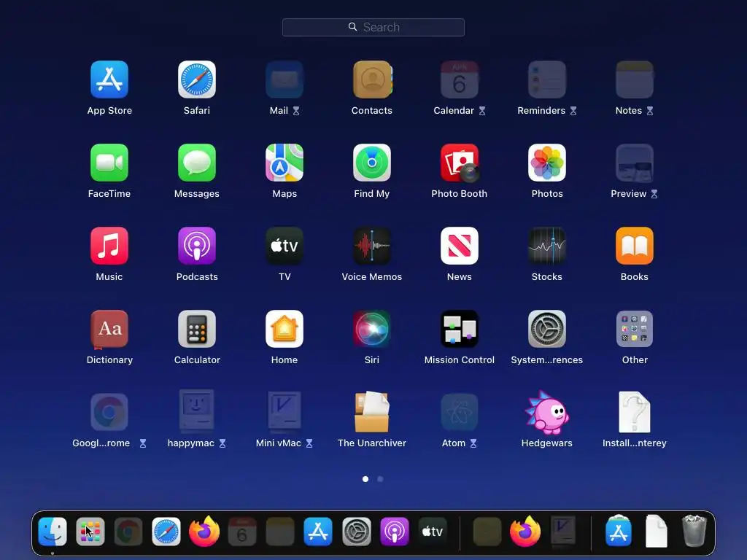Open Apple TV from the Dock
Viewport: 747px width, 560px height.
tap(433, 532)
